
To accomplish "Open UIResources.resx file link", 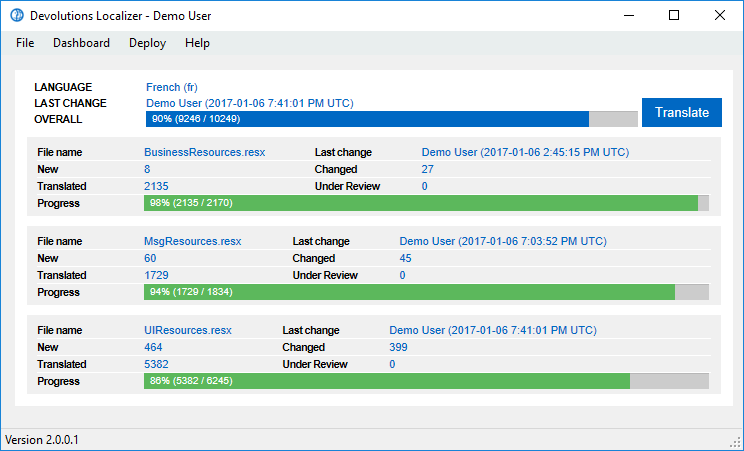I will [x=188, y=330].
